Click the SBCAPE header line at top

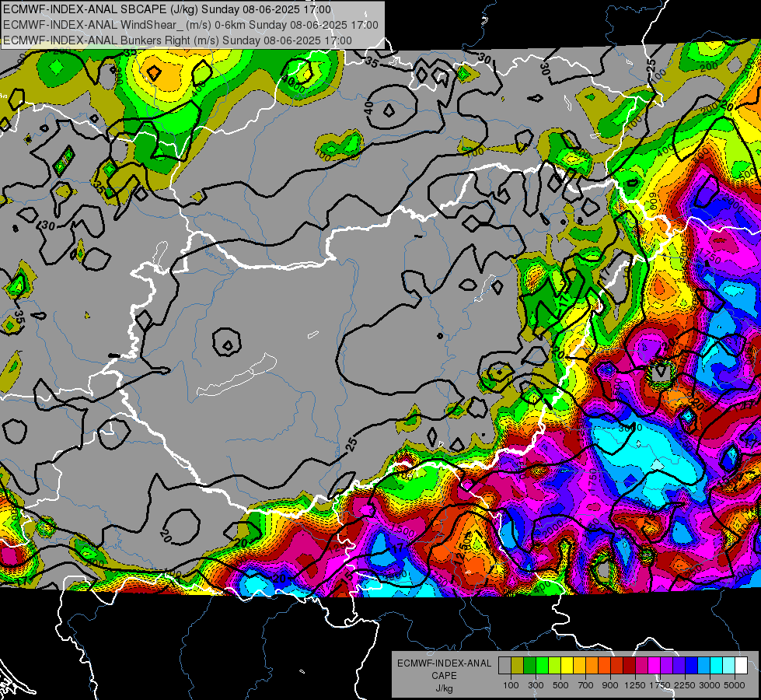pos(167,9)
